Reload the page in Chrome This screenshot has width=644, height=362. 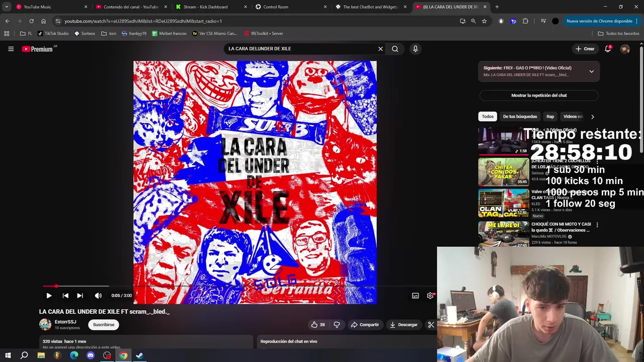(31, 21)
